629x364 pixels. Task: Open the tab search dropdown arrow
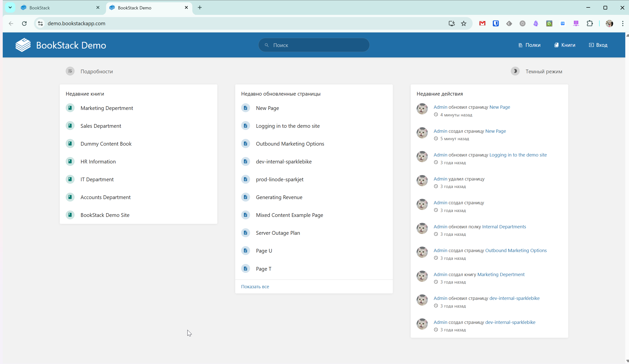10,7
